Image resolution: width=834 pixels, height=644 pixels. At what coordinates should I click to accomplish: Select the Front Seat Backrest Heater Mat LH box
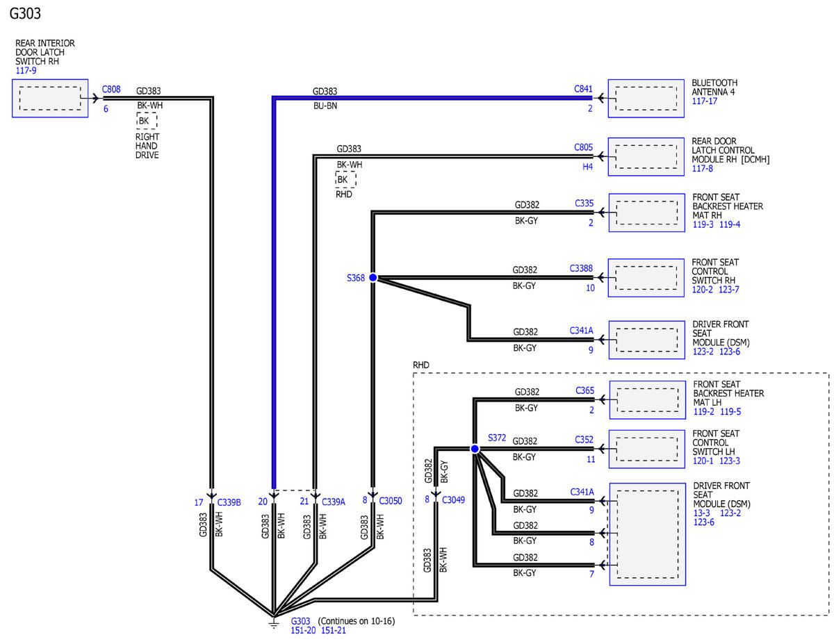point(646,399)
